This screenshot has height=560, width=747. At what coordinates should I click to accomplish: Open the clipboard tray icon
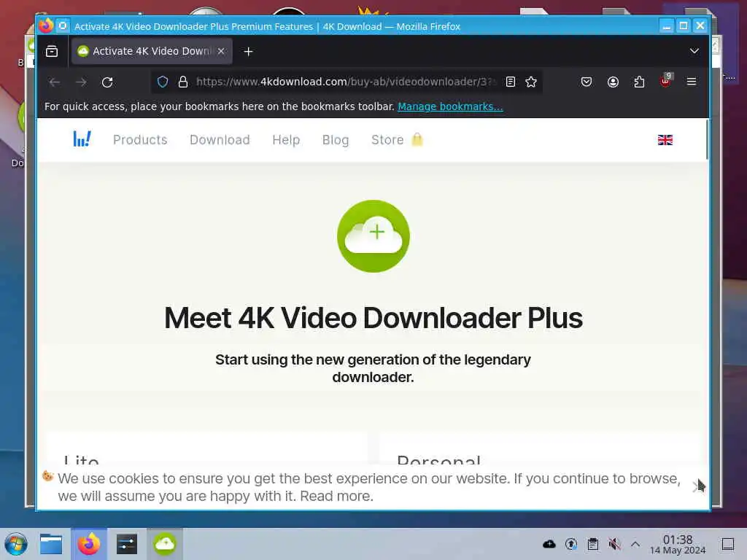592,544
